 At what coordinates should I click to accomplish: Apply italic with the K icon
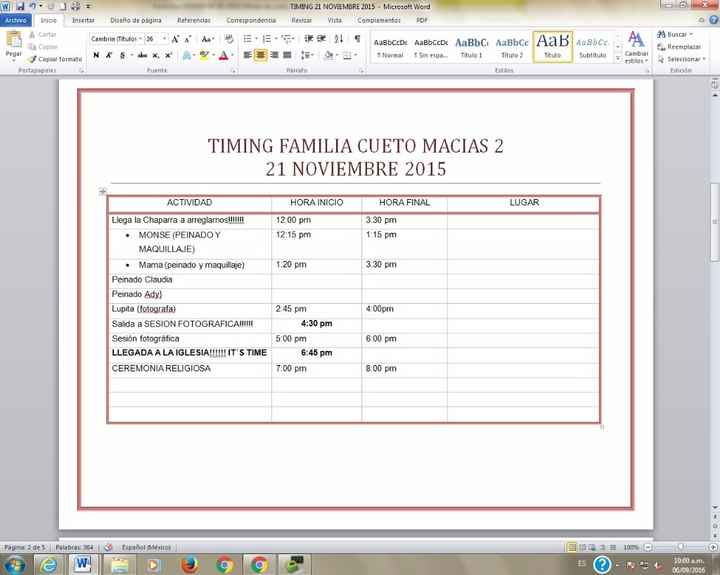click(x=109, y=55)
